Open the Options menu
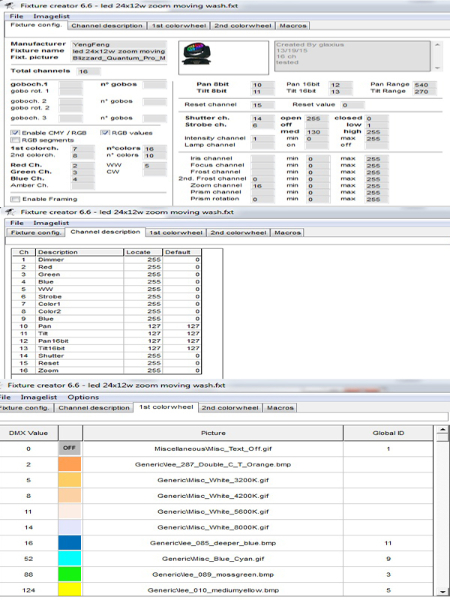Viewport: 450px width, 600px height. tap(83, 397)
